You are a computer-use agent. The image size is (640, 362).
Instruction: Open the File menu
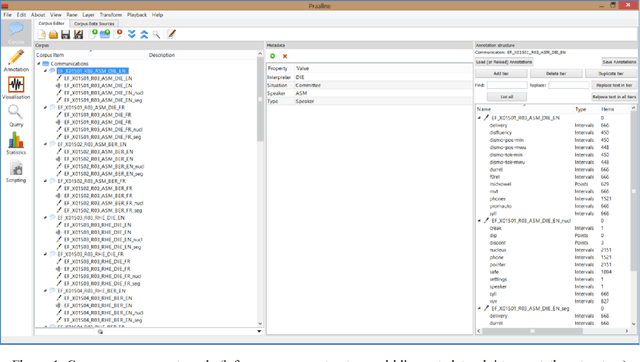7,15
